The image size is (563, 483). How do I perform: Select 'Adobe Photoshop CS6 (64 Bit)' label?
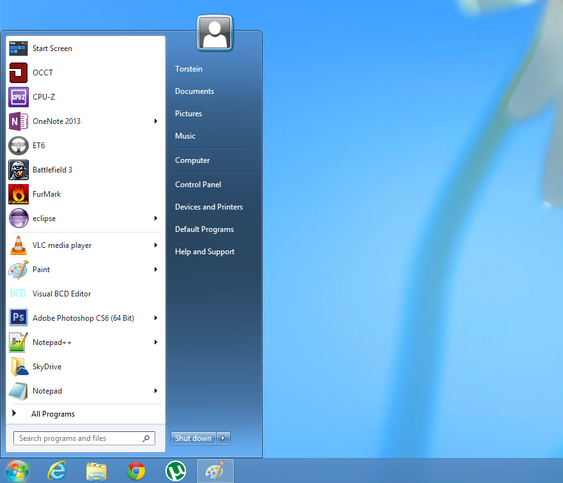coord(83,318)
